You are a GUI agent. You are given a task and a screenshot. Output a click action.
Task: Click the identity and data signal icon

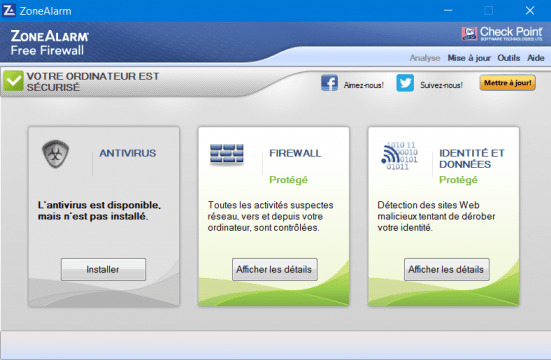click(399, 156)
